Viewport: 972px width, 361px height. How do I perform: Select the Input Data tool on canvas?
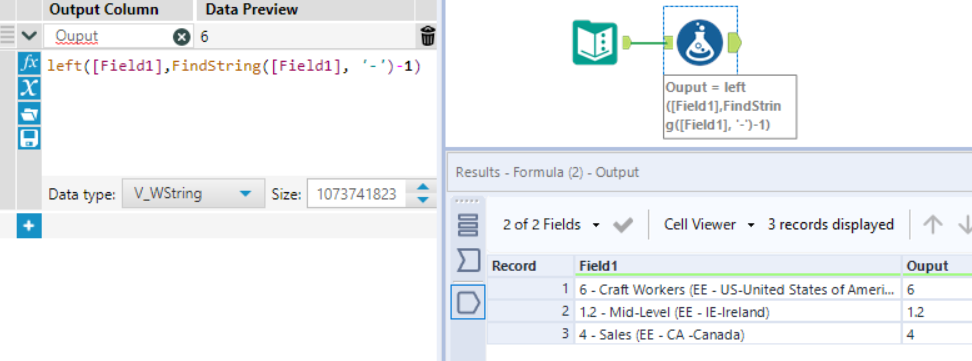pyautogui.click(x=595, y=42)
